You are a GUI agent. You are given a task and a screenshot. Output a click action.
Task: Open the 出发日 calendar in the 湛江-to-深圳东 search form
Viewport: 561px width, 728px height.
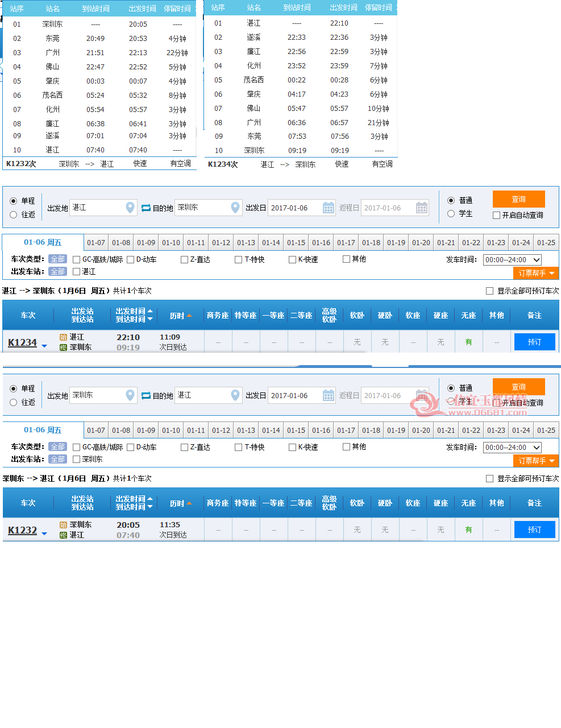[329, 208]
